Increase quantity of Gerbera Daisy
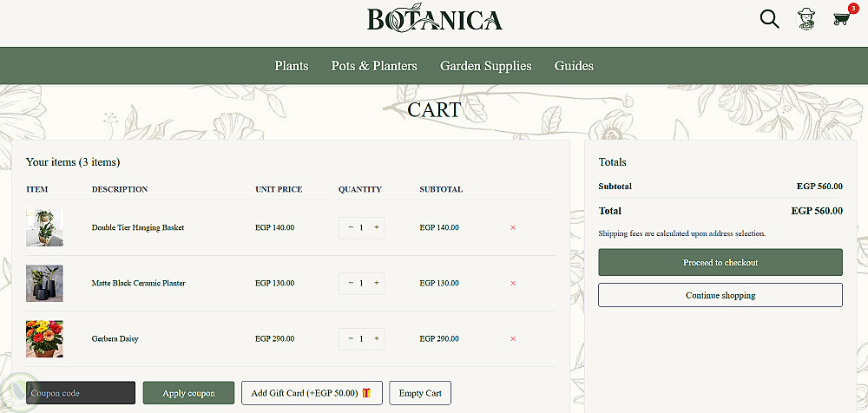This screenshot has height=413, width=868. [377, 338]
